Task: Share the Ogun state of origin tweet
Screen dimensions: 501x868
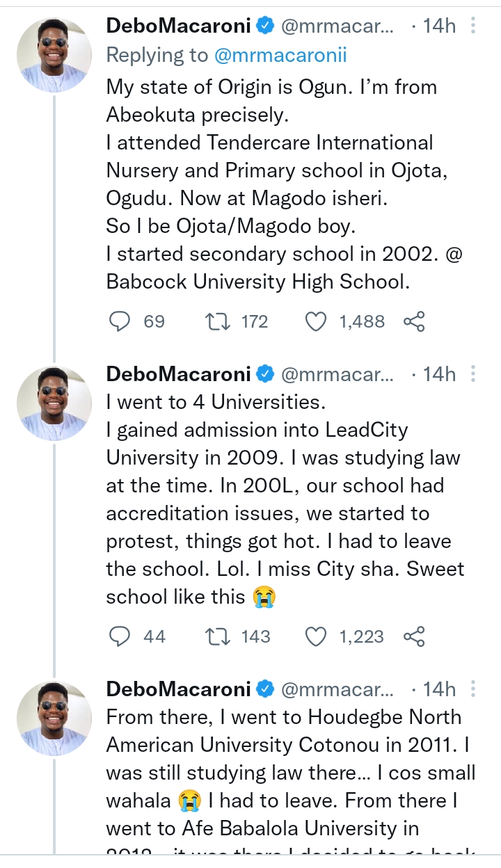Action: (414, 321)
